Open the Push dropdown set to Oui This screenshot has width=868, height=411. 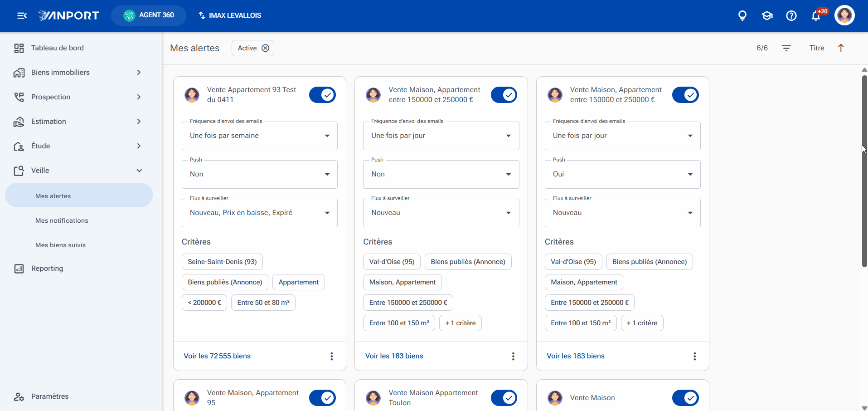623,174
